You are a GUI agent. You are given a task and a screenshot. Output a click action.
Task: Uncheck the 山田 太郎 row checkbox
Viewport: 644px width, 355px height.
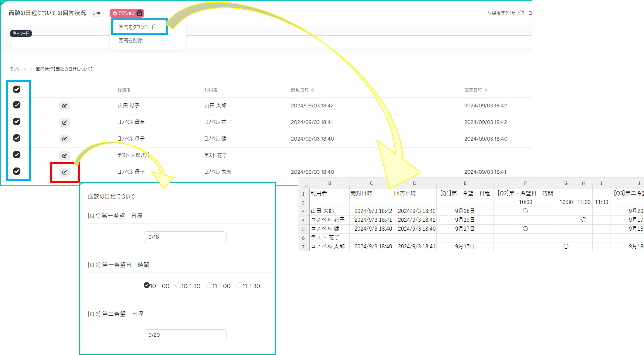(17, 105)
